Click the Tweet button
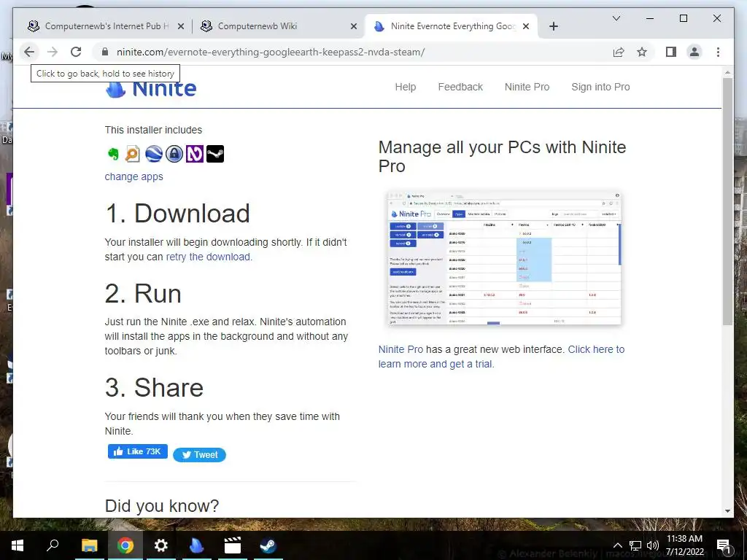747x560 pixels. click(x=199, y=455)
